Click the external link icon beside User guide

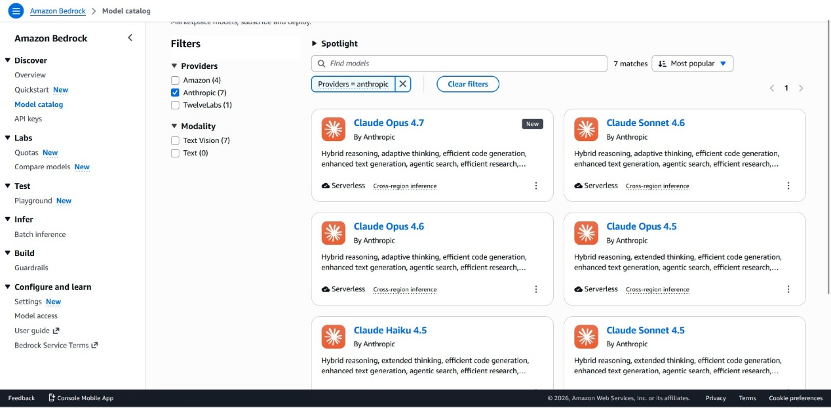click(56, 331)
